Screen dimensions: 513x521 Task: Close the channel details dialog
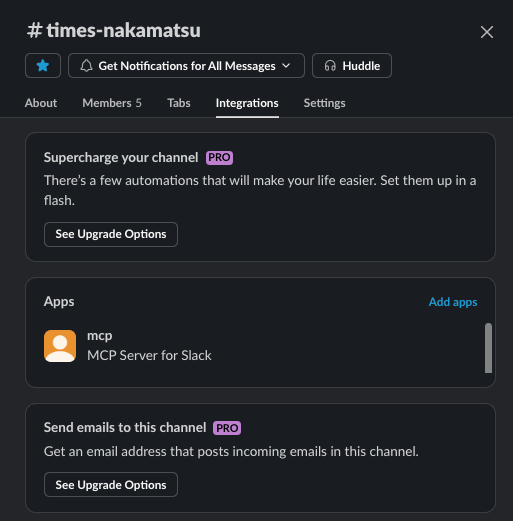point(487,32)
